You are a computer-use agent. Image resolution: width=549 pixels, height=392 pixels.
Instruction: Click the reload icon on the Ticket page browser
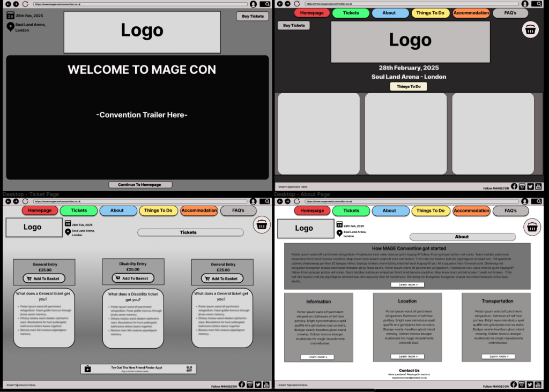[25, 201]
